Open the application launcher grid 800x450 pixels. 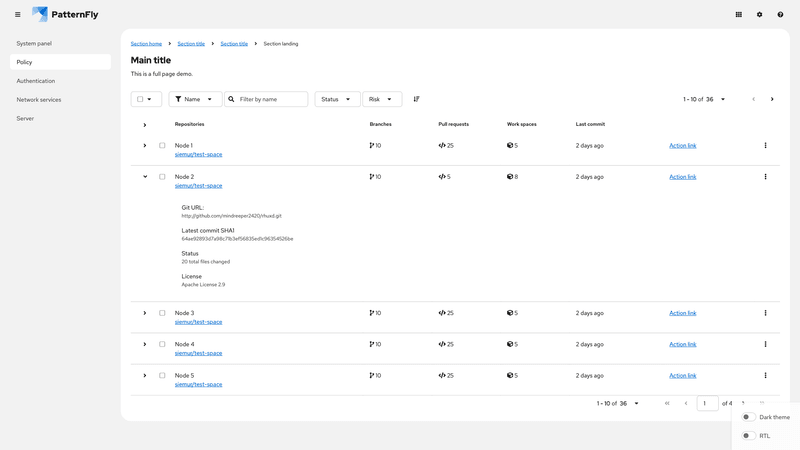click(738, 15)
